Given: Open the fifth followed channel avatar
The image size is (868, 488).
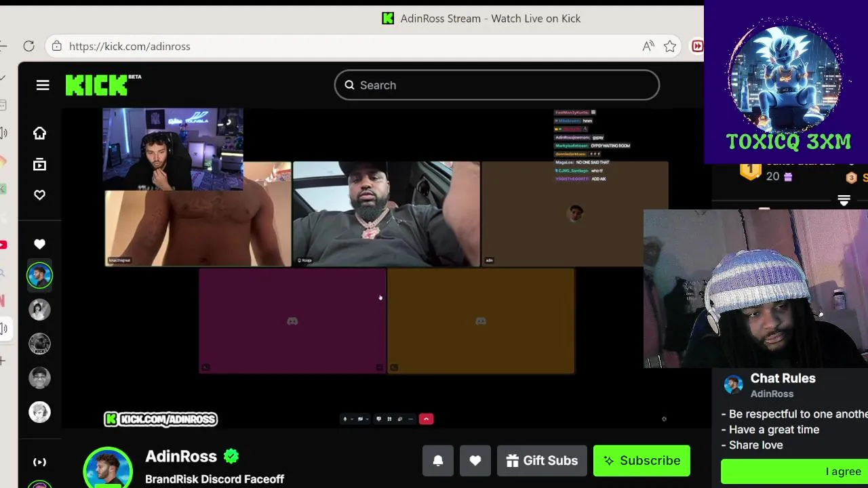Looking at the screenshot, I should pyautogui.click(x=39, y=411).
